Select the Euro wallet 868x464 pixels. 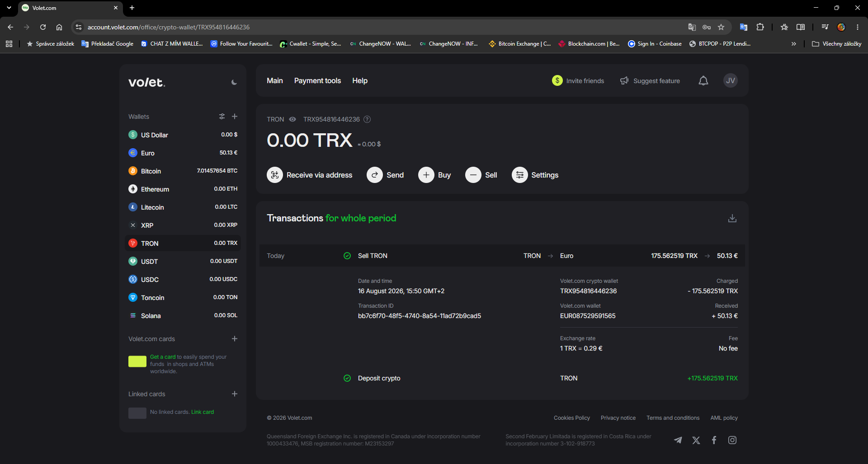(183, 153)
